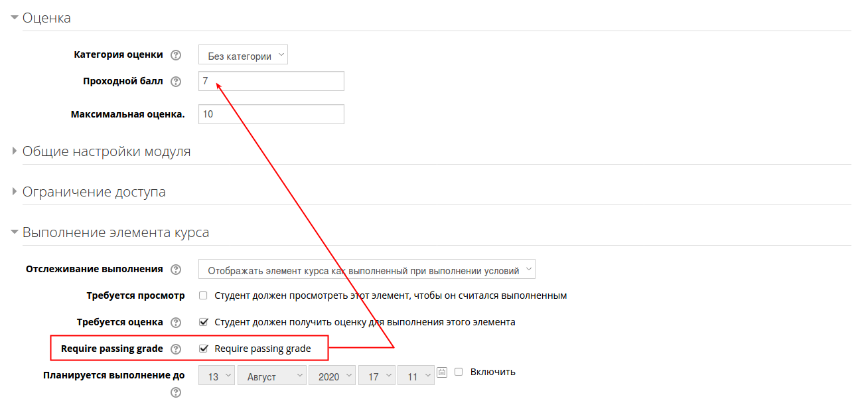Click help icon beside Проходной балл
The width and height of the screenshot is (868, 405).
click(x=176, y=82)
